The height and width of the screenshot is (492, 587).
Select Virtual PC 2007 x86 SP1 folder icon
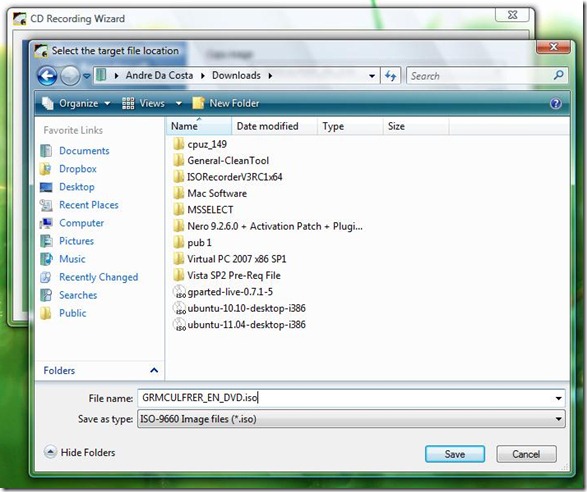[x=179, y=259]
